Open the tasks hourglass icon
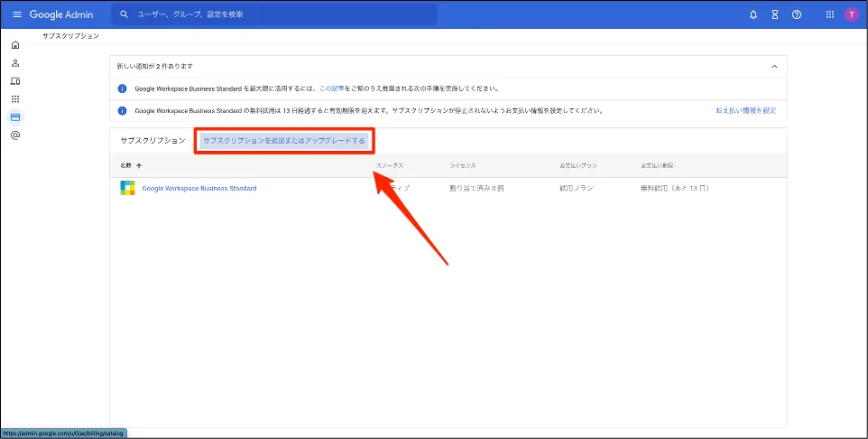Image resolution: width=868 pixels, height=439 pixels. (x=775, y=14)
